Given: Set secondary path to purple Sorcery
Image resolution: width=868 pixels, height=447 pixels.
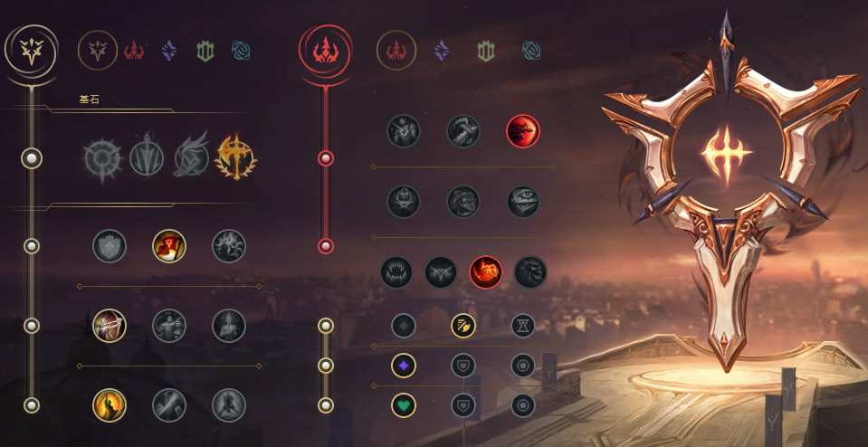Looking at the screenshot, I should click(x=441, y=51).
